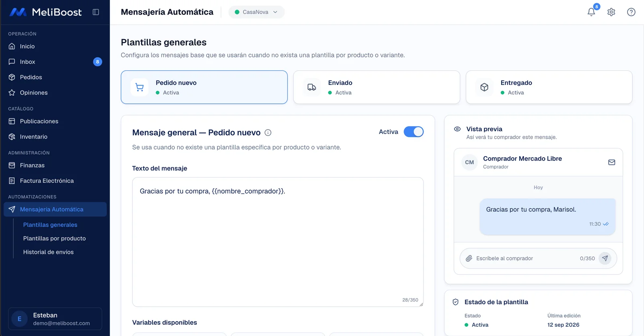
Task: Click the eye icon next to Vista previa
Action: [457, 129]
